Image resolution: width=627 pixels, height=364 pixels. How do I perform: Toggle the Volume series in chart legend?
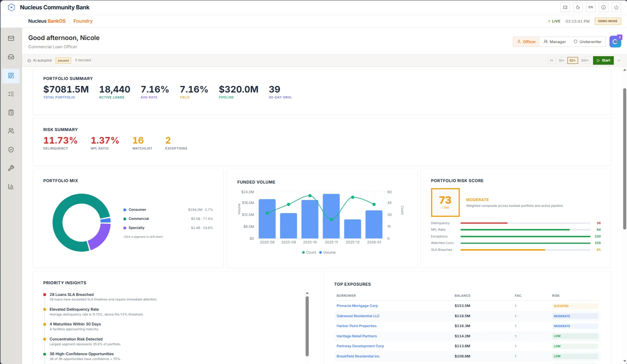pyautogui.click(x=327, y=253)
